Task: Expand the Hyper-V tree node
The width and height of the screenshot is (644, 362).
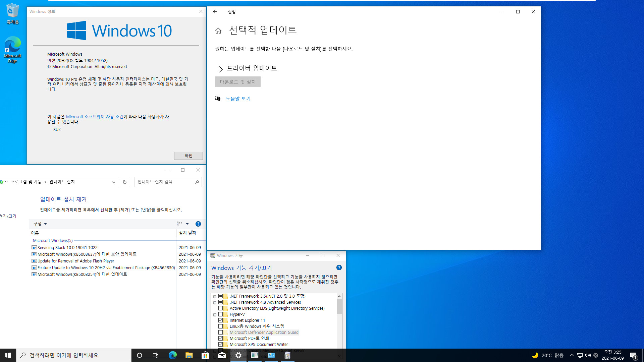Action: tap(215, 315)
